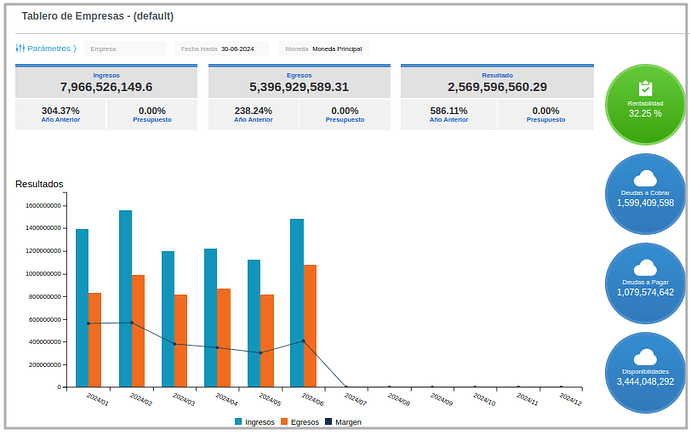690x434 pixels.
Task: Open the Moneda Principal dropdown
Action: click(337, 48)
